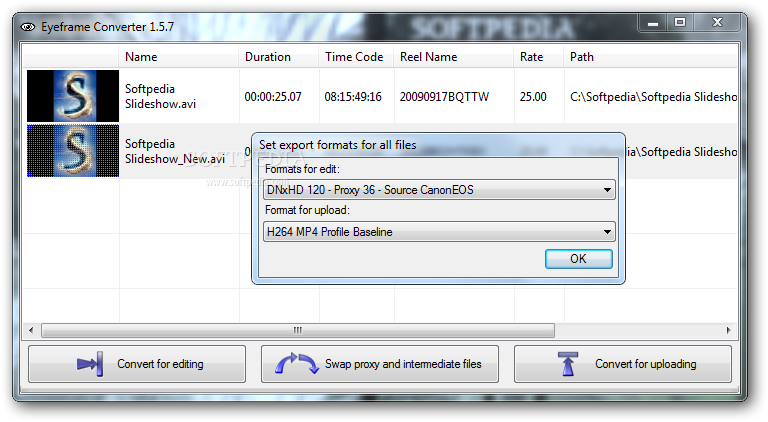Click the swap arrows icon

(x=297, y=364)
